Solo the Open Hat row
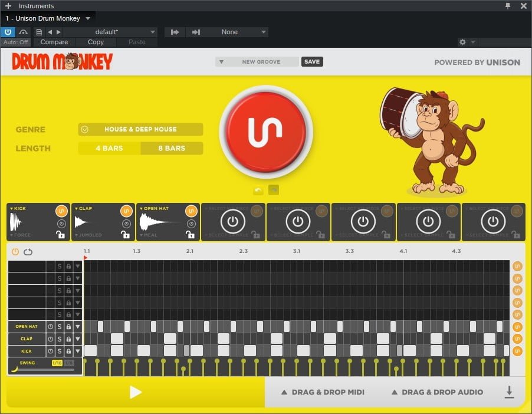Viewport: 532px width, 414px height. 60,327
